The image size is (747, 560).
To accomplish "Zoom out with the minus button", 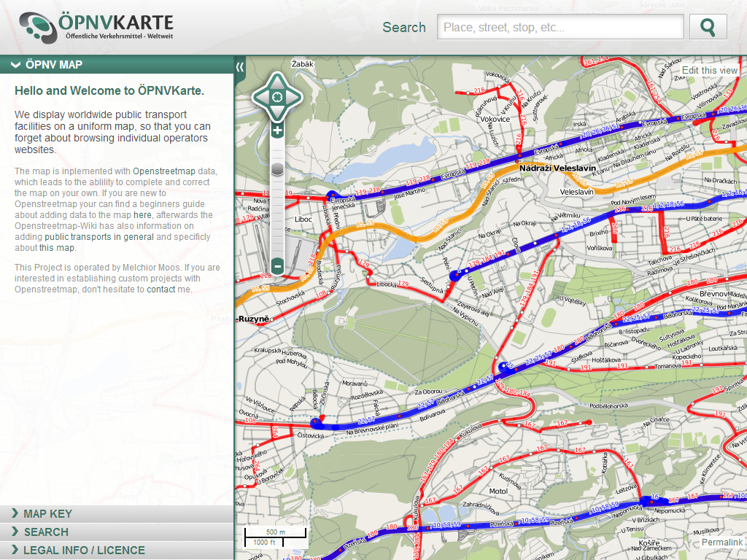I will 277,266.
